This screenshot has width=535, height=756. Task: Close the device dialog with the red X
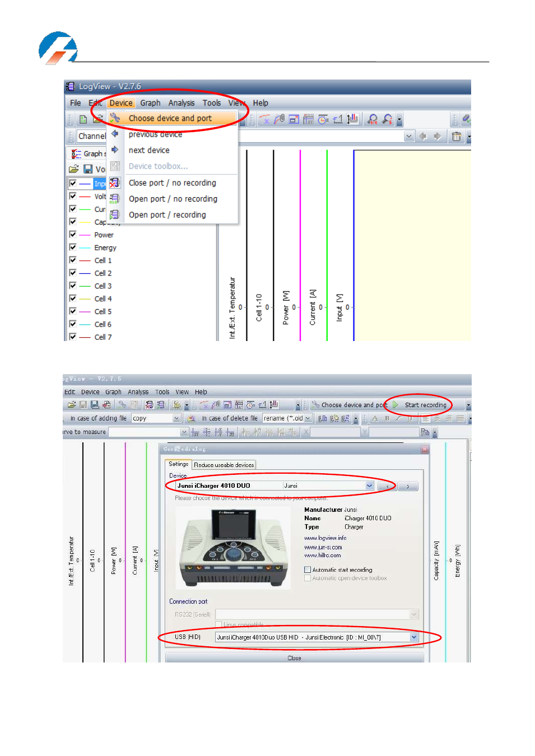[x=425, y=449]
